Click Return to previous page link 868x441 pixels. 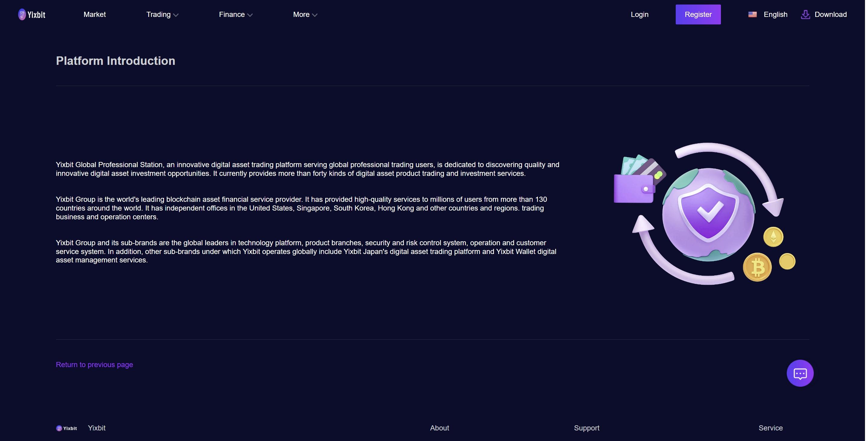click(94, 364)
